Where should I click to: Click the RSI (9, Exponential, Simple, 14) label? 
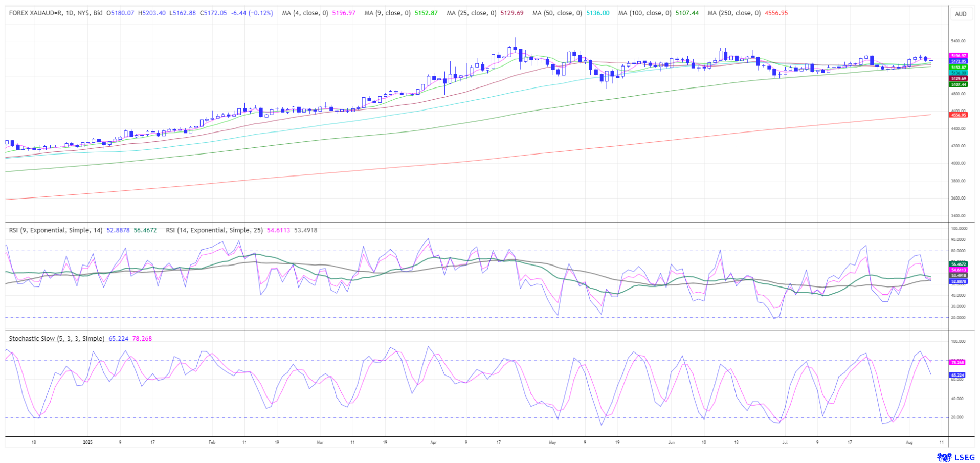[56, 230]
